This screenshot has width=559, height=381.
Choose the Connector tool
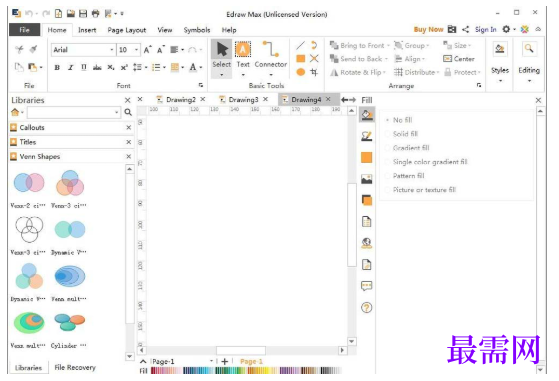tap(271, 58)
